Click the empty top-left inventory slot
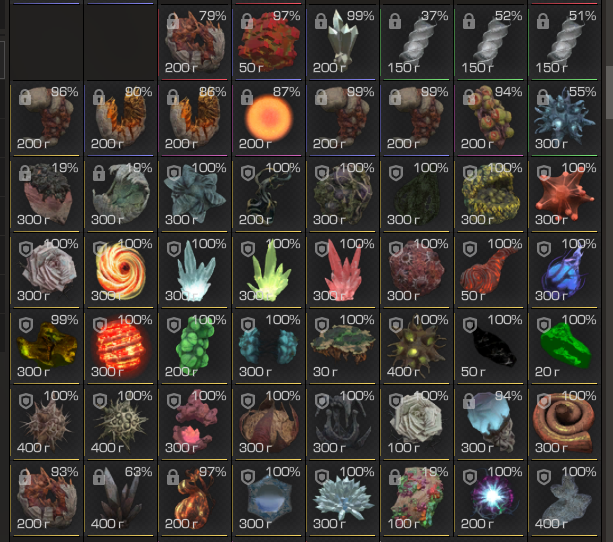 click(47, 42)
